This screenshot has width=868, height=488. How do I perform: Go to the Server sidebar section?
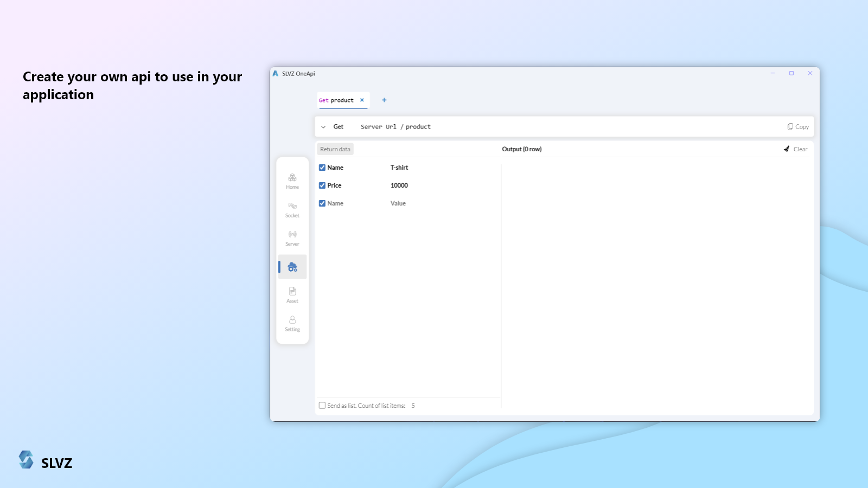(292, 238)
